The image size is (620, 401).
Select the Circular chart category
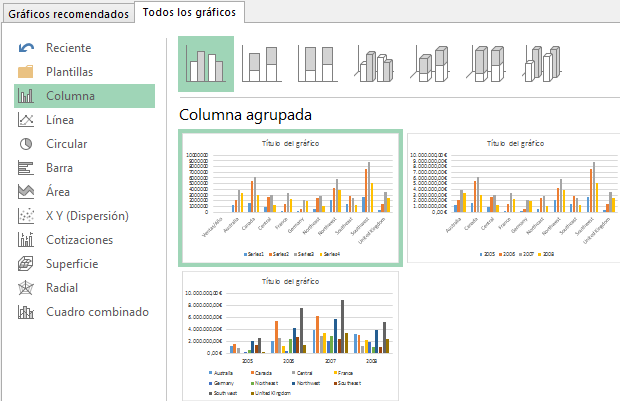[66, 144]
